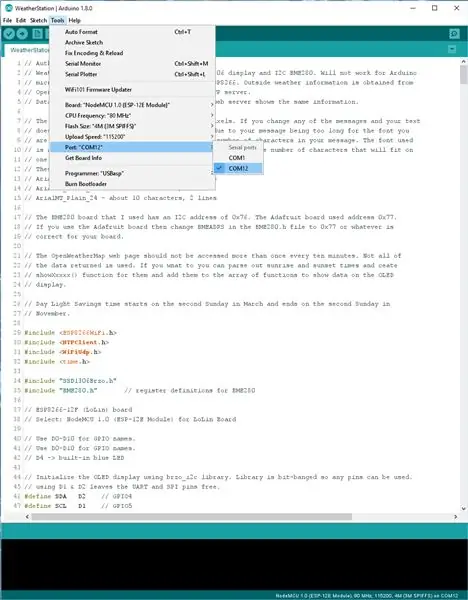Expand Upload Speed 115200 submenu
Image resolution: width=468 pixels, height=600 pixels.
pos(132,137)
